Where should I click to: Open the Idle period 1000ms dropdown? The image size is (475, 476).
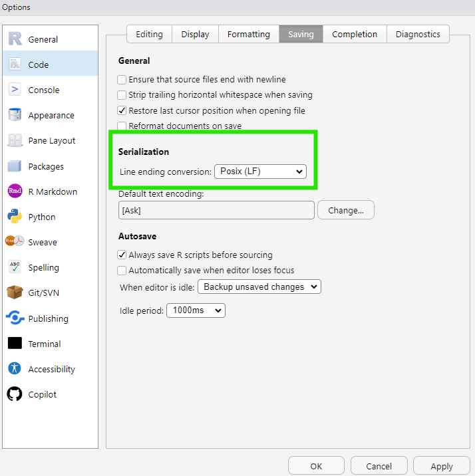pyautogui.click(x=196, y=310)
